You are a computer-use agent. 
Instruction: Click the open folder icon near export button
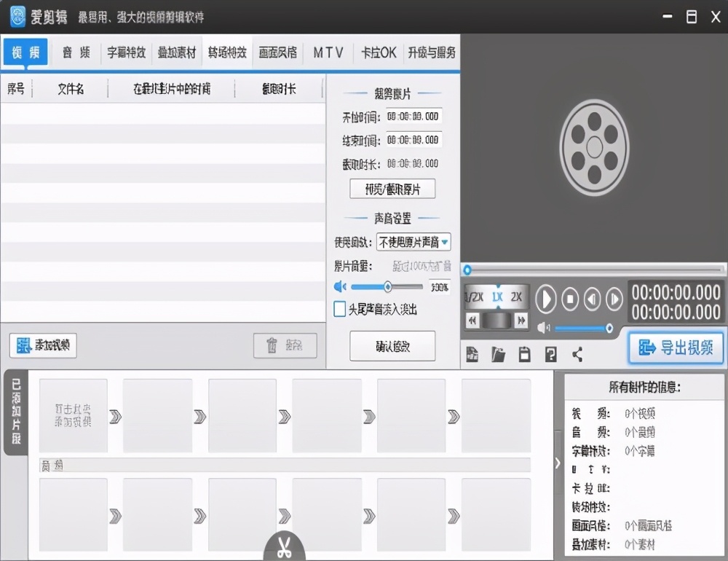pos(500,353)
